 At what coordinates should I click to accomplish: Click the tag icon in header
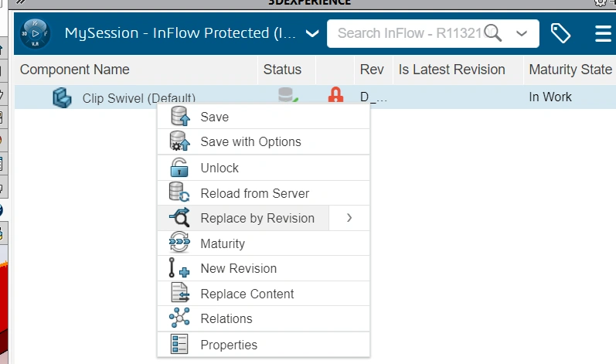pos(560,33)
